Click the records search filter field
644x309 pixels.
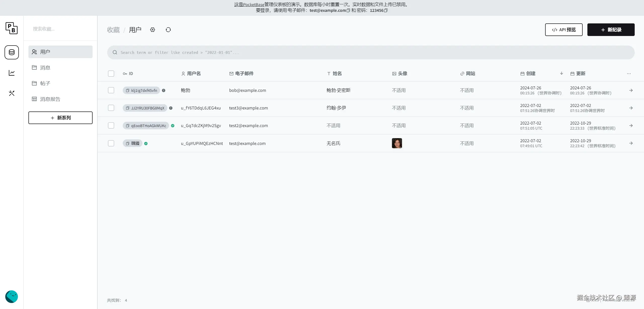371,53
